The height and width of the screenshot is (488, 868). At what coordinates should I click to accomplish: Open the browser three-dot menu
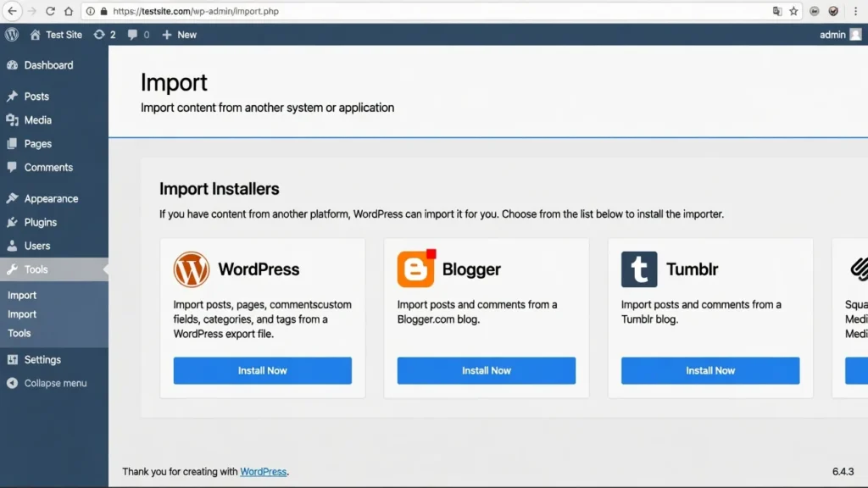click(x=855, y=11)
